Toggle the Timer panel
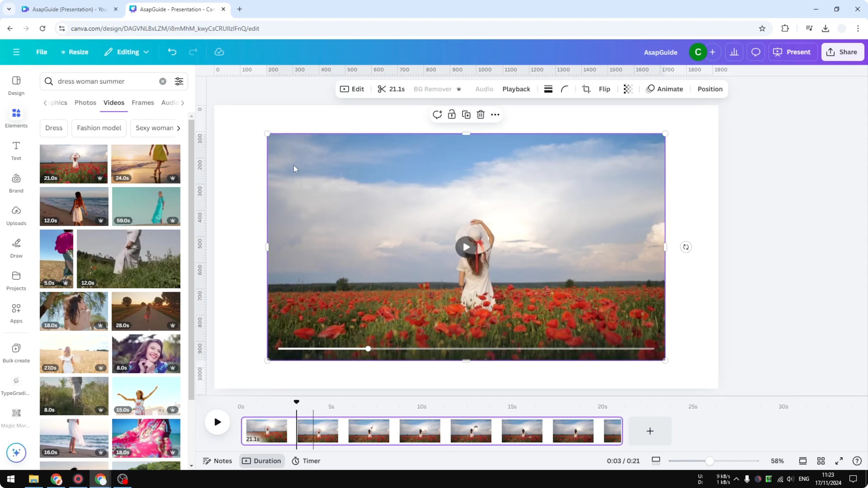Image resolution: width=868 pixels, height=488 pixels. tap(306, 461)
